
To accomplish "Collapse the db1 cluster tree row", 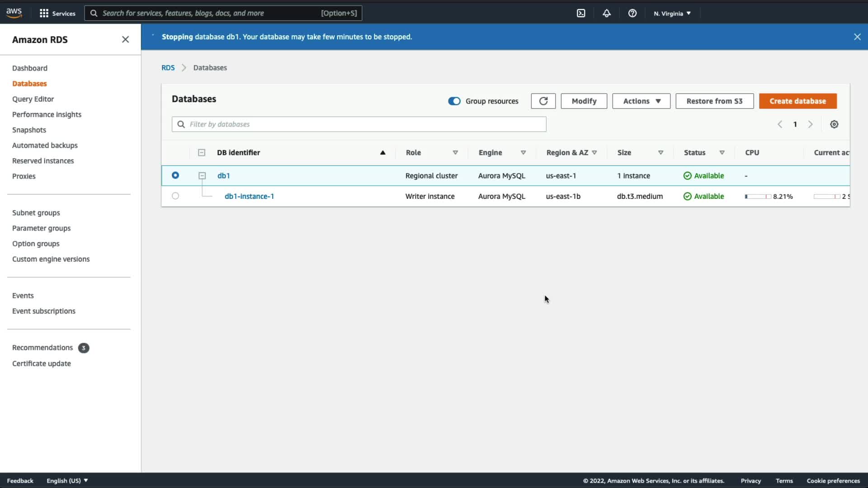I will coord(202,176).
